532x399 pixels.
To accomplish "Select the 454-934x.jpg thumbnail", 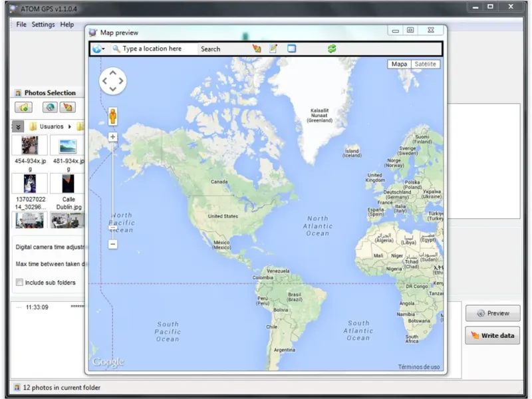I will click(x=30, y=145).
